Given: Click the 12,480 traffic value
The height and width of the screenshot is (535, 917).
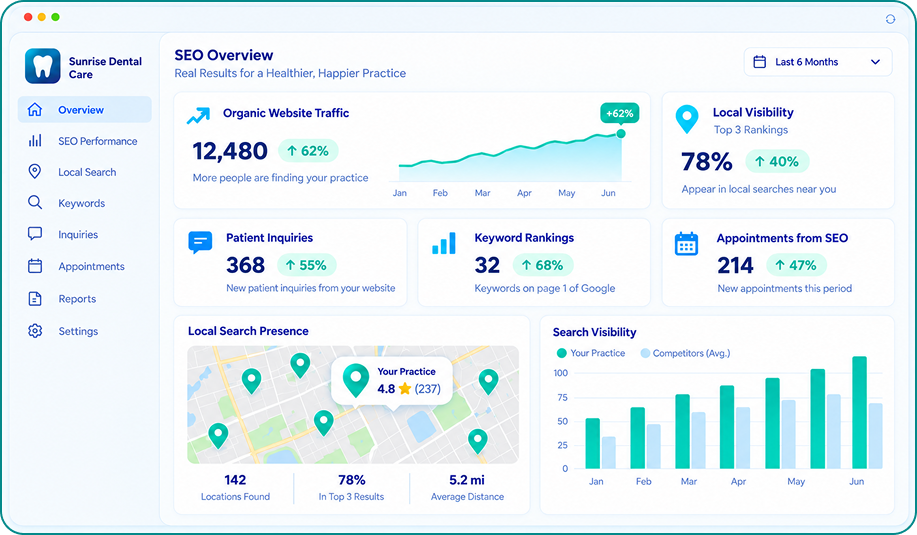Looking at the screenshot, I should (x=230, y=151).
